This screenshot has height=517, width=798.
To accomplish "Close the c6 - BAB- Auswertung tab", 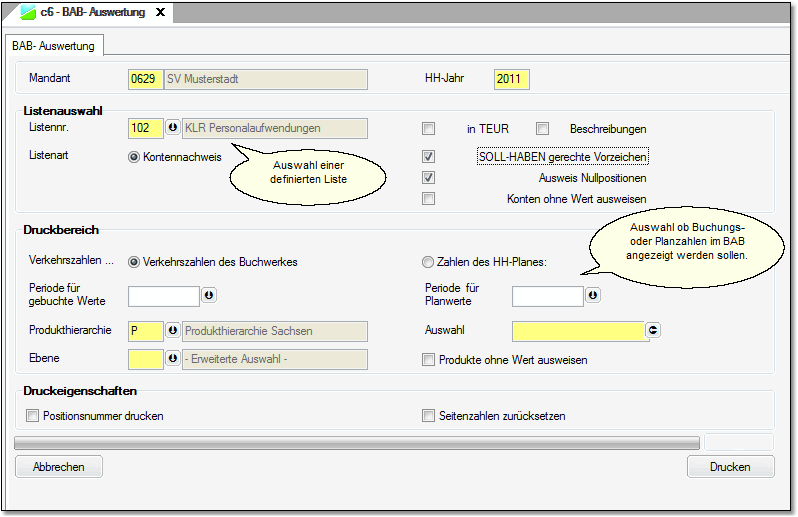I will pos(160,12).
